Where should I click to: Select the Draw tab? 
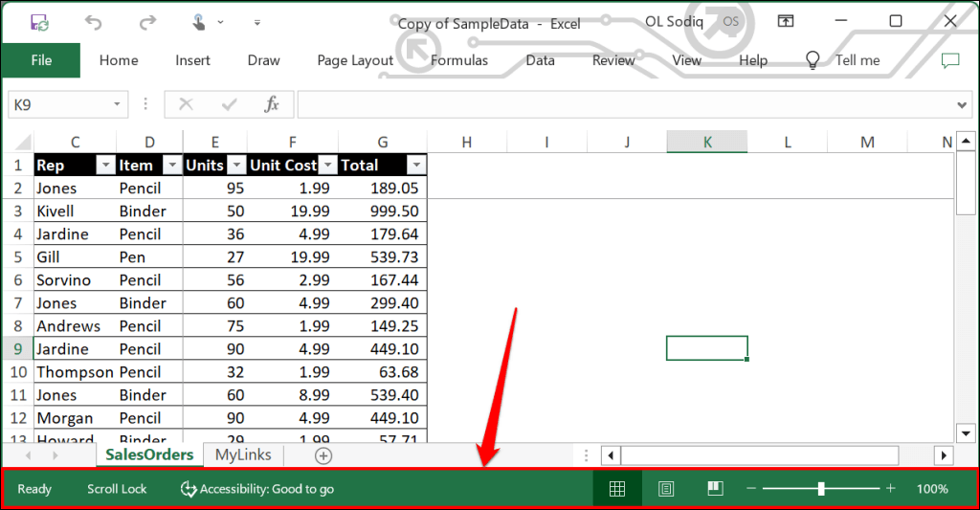tap(264, 60)
